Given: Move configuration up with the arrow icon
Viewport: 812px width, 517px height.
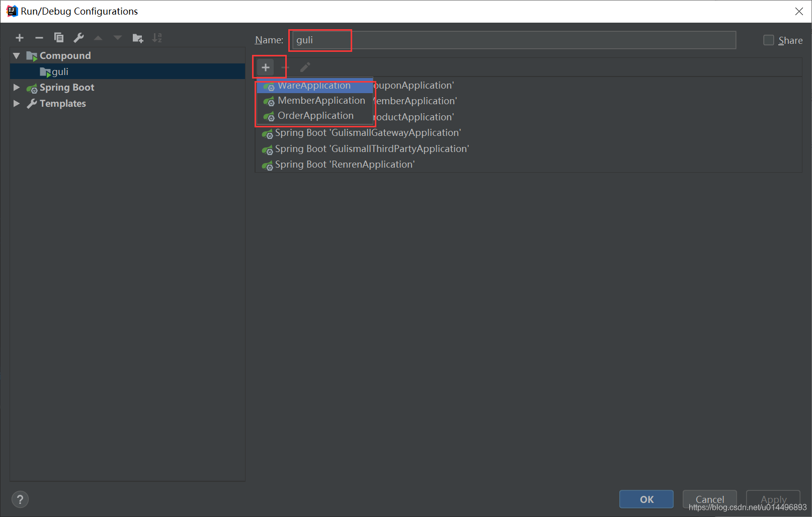Looking at the screenshot, I should 98,38.
